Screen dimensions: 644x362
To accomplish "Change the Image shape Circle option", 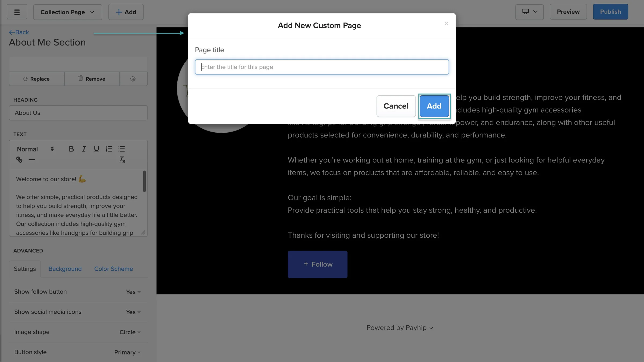I will (x=130, y=332).
